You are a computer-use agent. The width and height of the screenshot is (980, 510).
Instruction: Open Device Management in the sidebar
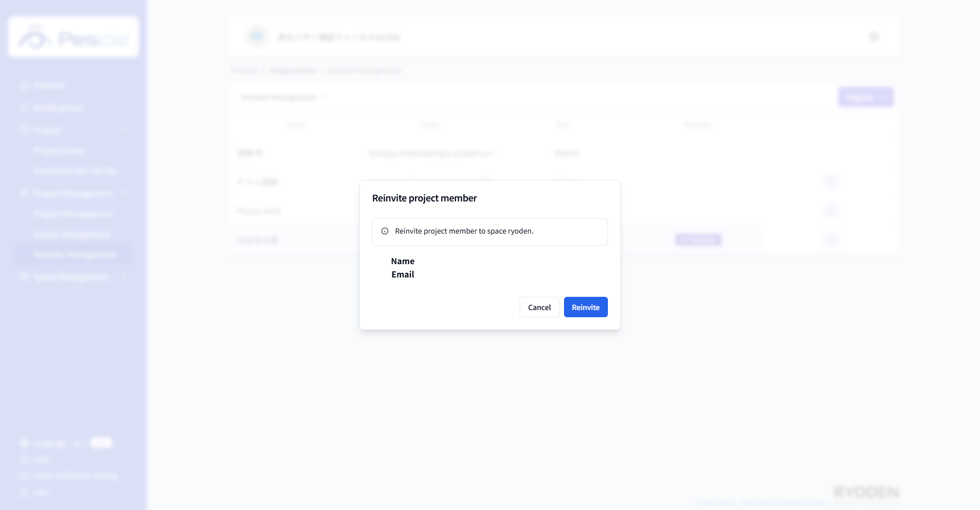click(x=72, y=234)
